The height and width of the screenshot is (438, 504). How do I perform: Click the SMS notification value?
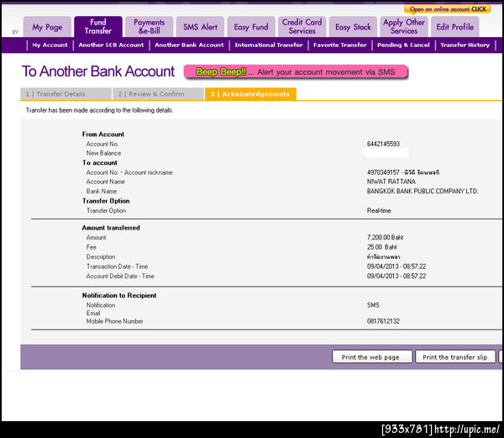[373, 305]
